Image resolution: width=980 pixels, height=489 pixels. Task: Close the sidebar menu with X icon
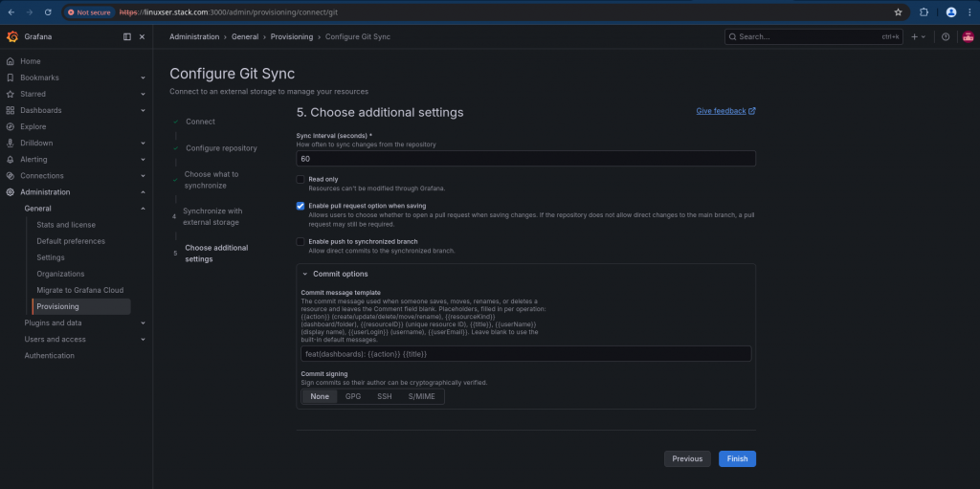click(142, 37)
